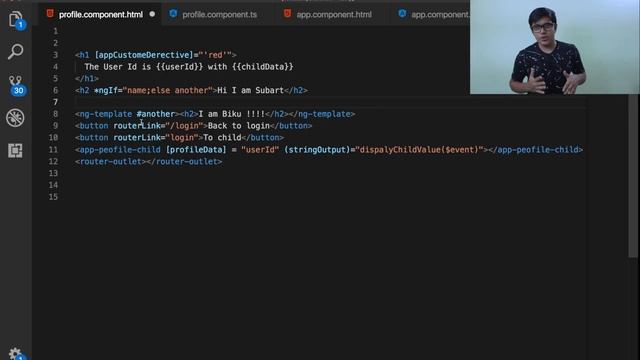Click the closing app-peofile-child tag
Screen dimensions: 640x360
coord(536,150)
